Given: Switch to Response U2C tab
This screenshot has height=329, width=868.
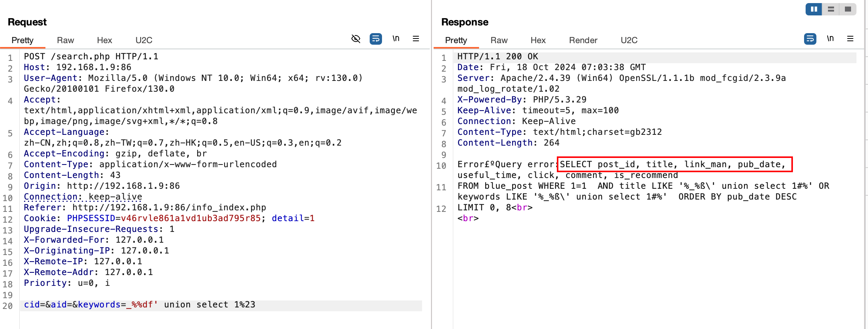Looking at the screenshot, I should tap(629, 40).
